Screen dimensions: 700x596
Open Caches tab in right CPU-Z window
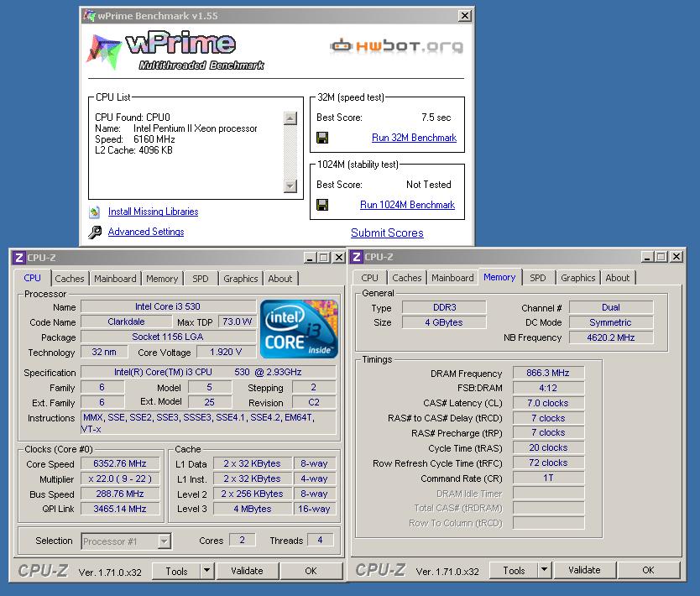[x=407, y=278]
